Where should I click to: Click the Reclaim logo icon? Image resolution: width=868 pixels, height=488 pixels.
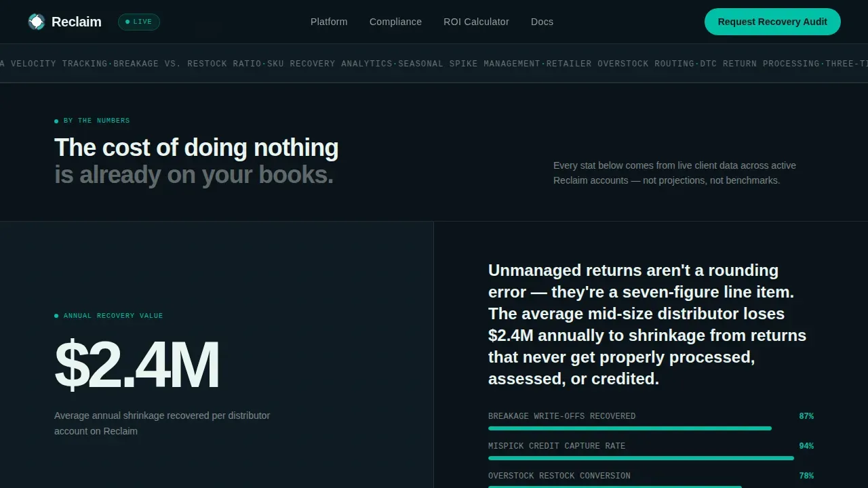coord(36,22)
